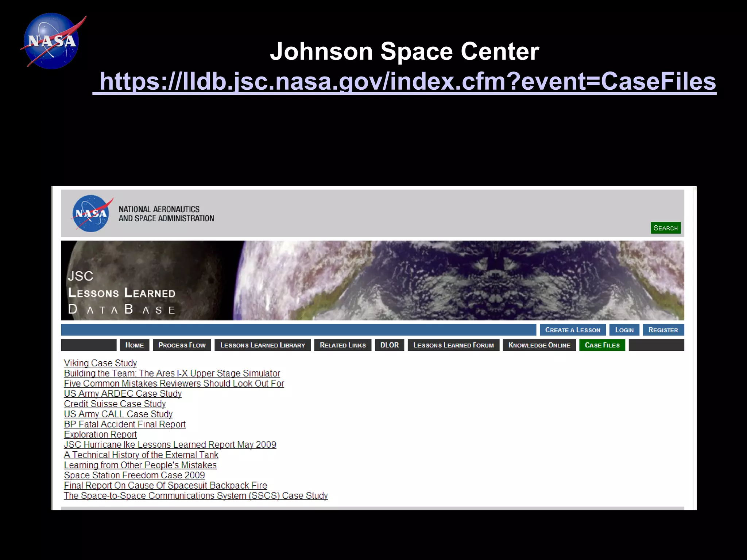
Task: Open the Home menu item
Action: click(135, 345)
